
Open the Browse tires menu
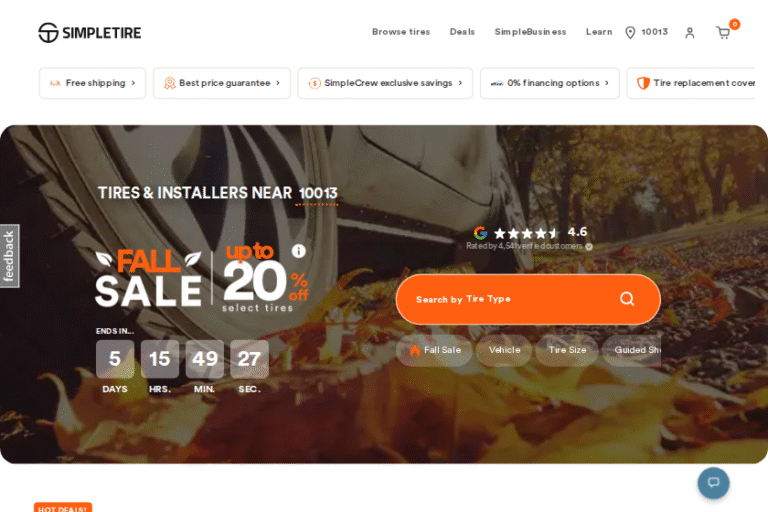pos(400,32)
